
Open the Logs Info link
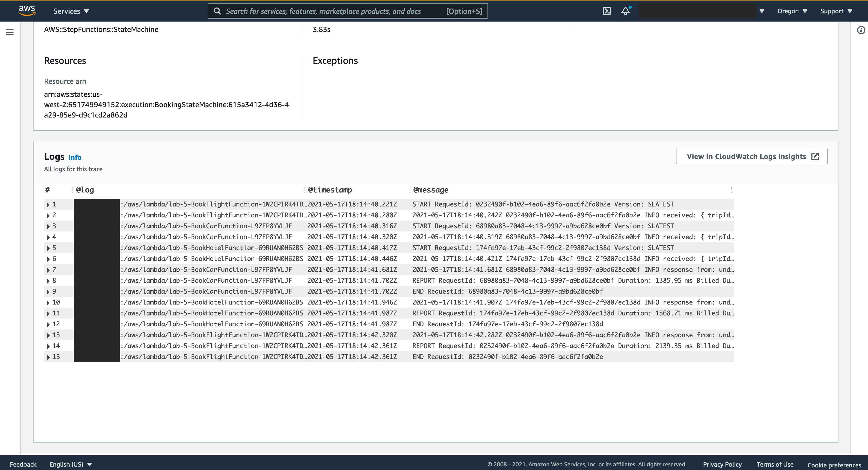point(75,157)
